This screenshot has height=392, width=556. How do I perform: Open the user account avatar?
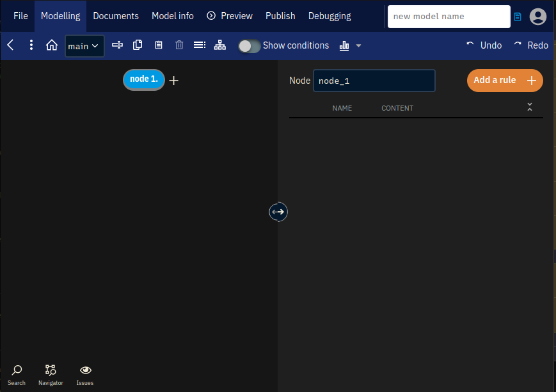tap(538, 16)
